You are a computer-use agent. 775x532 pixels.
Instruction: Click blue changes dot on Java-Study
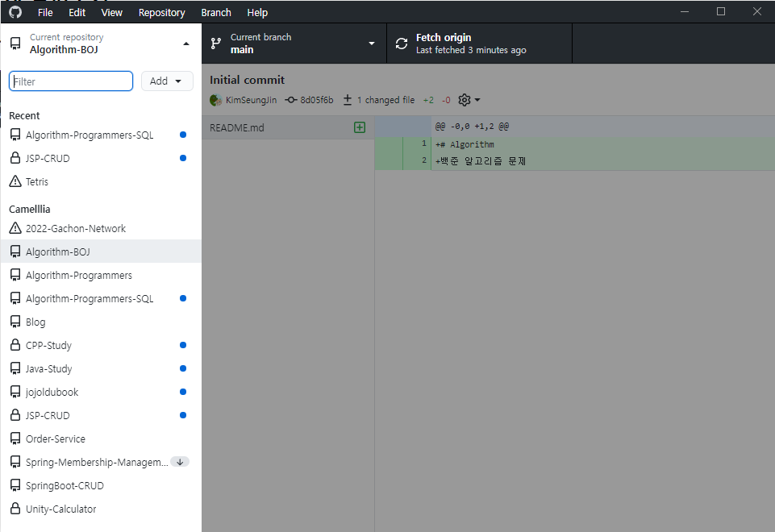pos(183,368)
